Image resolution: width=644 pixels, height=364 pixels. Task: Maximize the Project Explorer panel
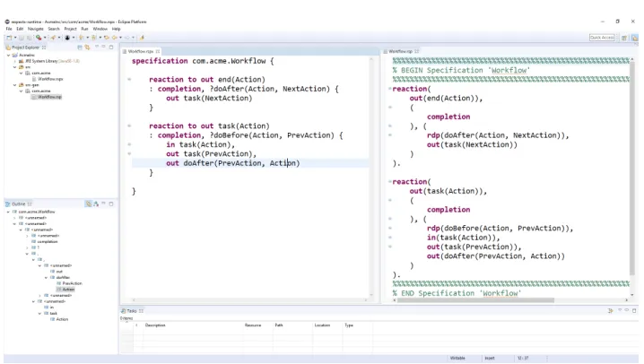(111, 47)
